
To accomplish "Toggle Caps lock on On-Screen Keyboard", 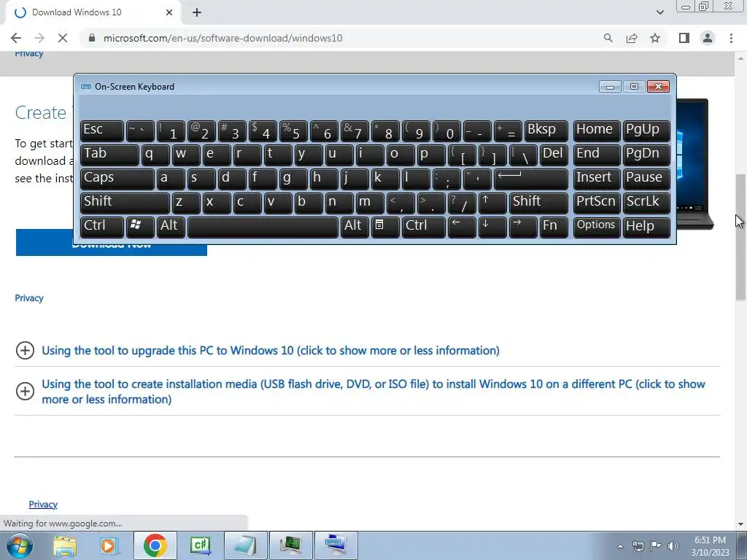I will click(x=117, y=179).
